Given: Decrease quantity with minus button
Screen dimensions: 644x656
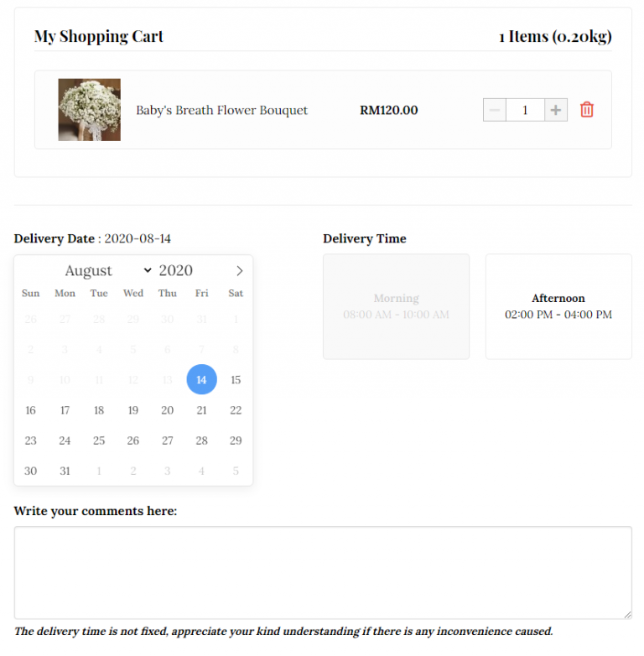Looking at the screenshot, I should (494, 110).
